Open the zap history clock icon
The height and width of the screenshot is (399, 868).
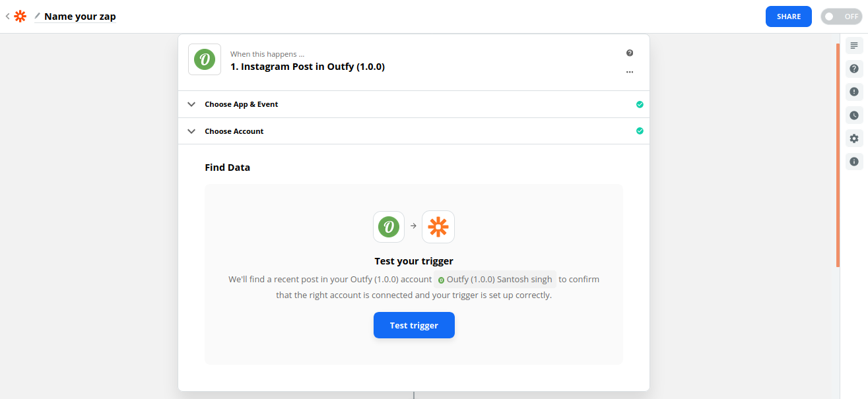(x=854, y=115)
